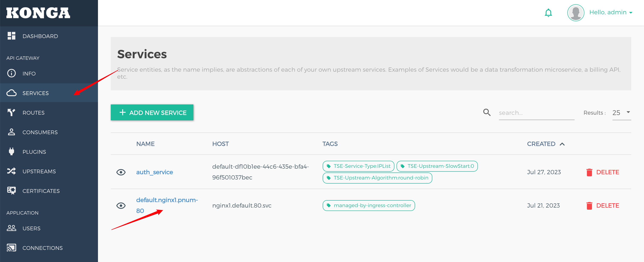This screenshot has width=644, height=262.
Task: Click the KONGA logo
Action: coord(38,13)
